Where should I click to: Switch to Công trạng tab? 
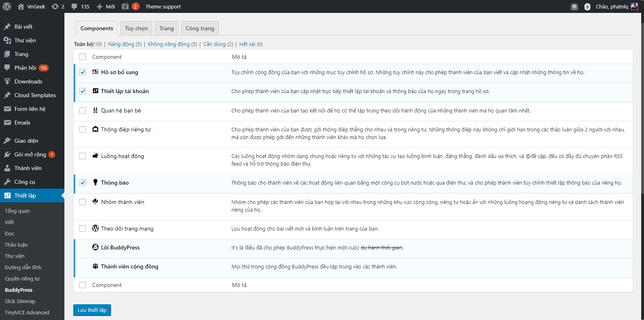(200, 28)
